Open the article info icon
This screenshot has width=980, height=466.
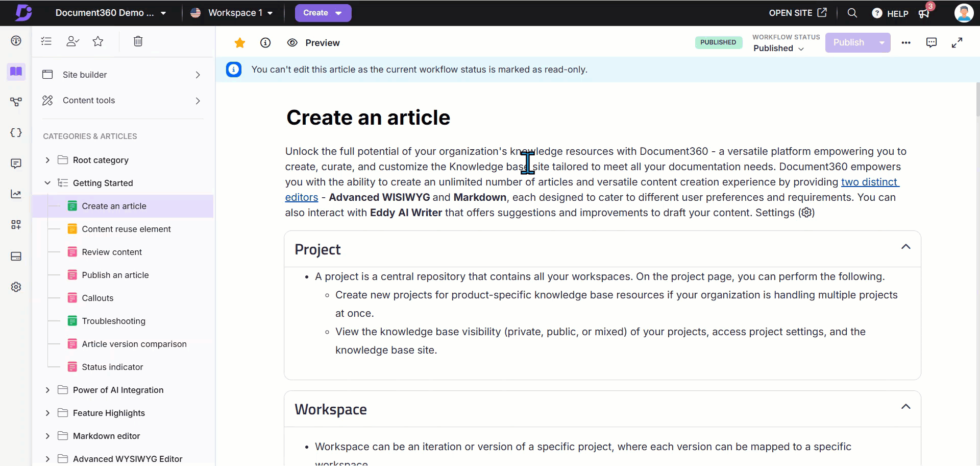265,43
